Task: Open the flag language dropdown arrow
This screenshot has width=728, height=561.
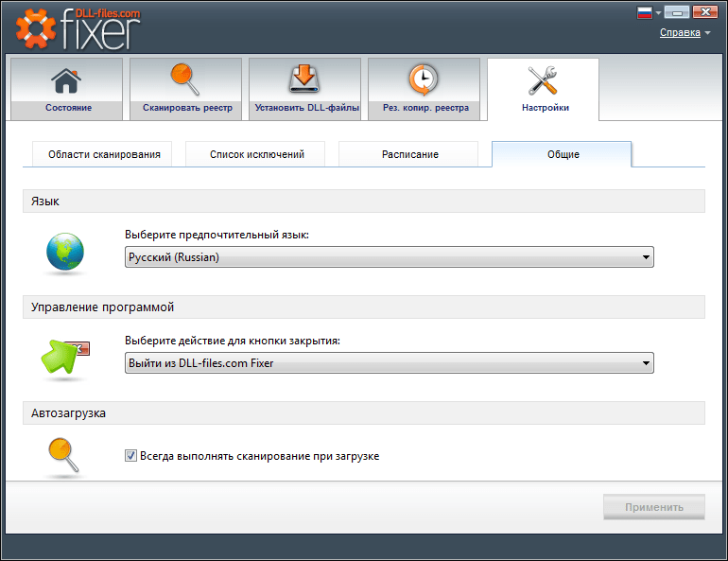Action: pos(658,13)
